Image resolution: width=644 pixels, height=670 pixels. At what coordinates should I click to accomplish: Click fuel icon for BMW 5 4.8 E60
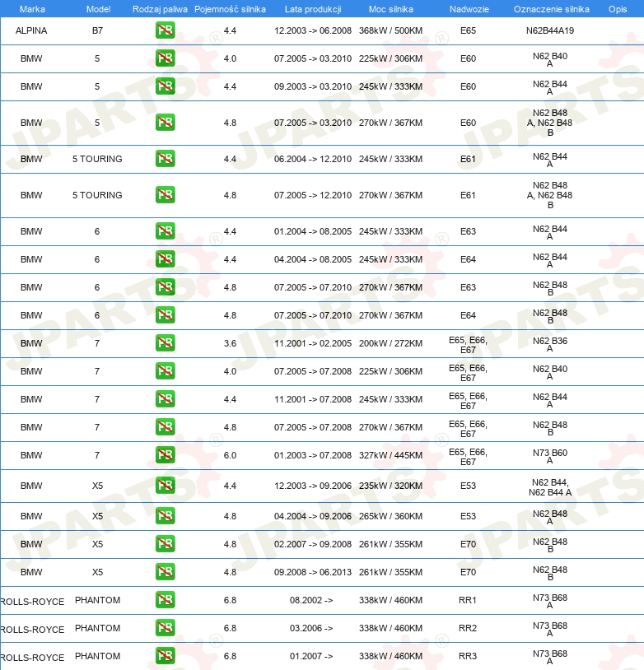point(165,122)
